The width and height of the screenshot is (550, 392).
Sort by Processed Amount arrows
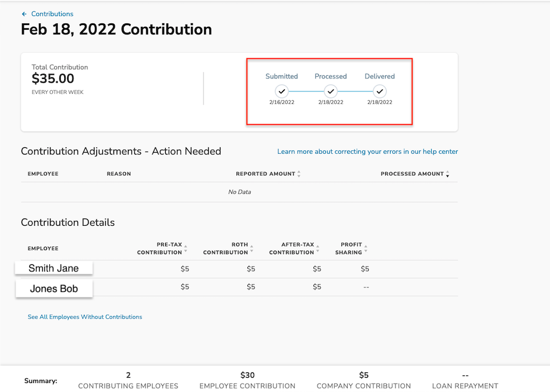pos(448,174)
